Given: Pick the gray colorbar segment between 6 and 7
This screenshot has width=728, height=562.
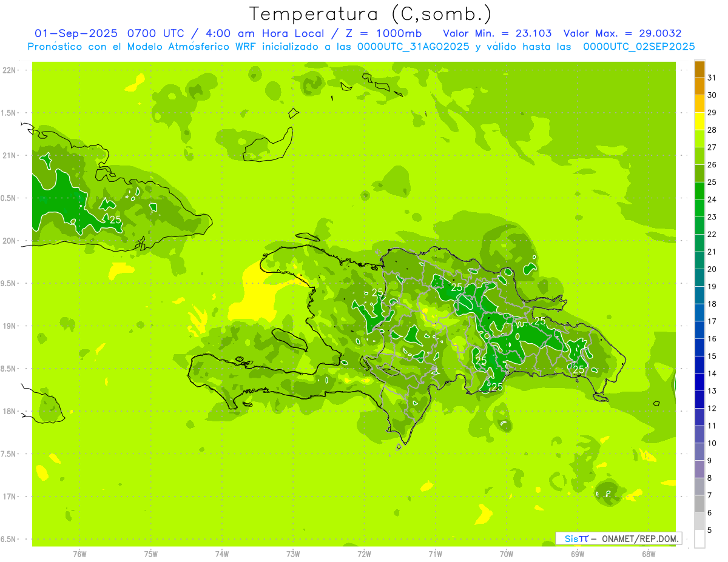Looking at the screenshot, I should point(699,504).
